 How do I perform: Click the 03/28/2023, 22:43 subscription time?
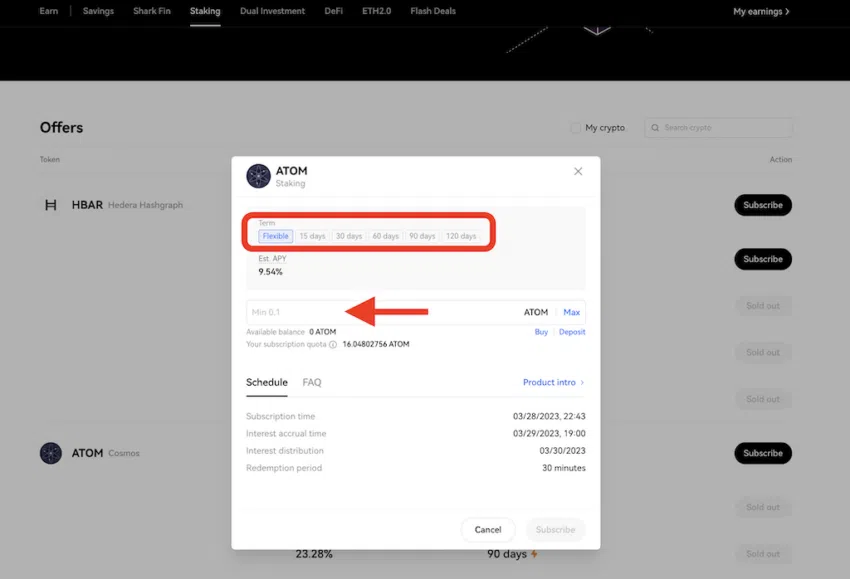549,416
